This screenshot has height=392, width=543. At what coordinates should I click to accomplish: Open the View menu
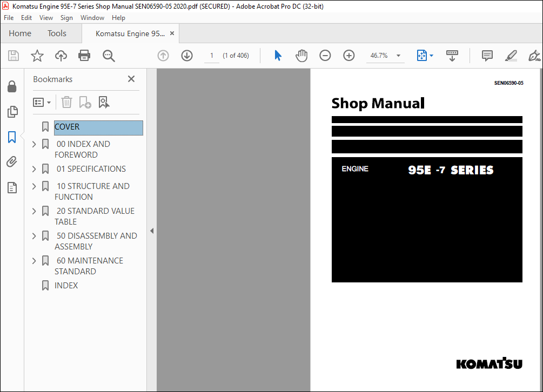click(x=46, y=18)
